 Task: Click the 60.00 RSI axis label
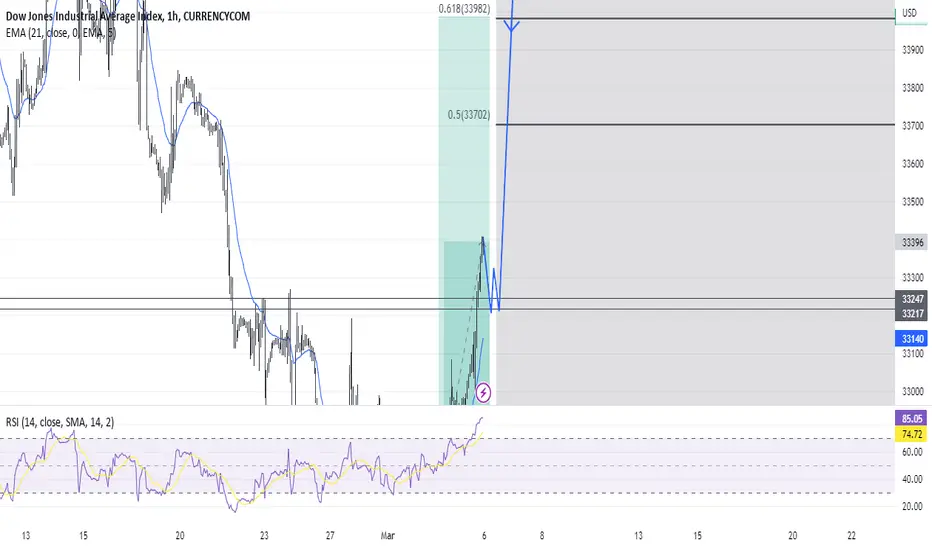point(912,452)
